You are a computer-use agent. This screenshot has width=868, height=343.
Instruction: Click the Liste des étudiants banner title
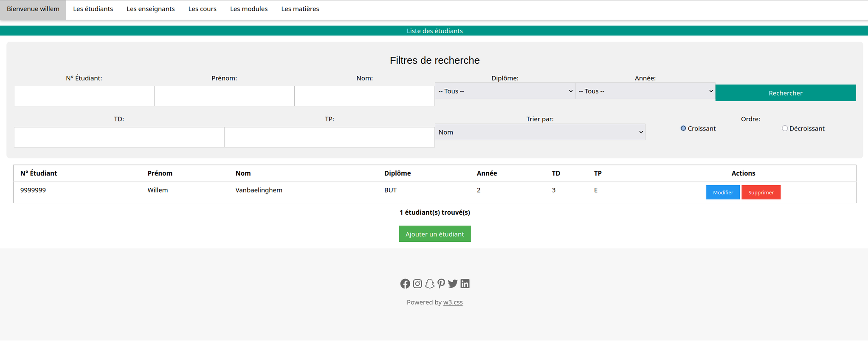pyautogui.click(x=435, y=31)
